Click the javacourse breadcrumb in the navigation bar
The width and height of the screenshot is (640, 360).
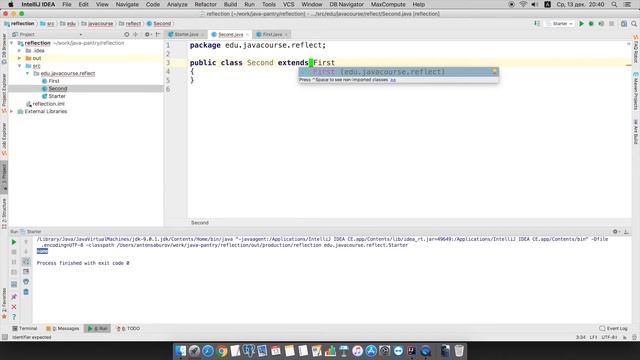click(97, 24)
